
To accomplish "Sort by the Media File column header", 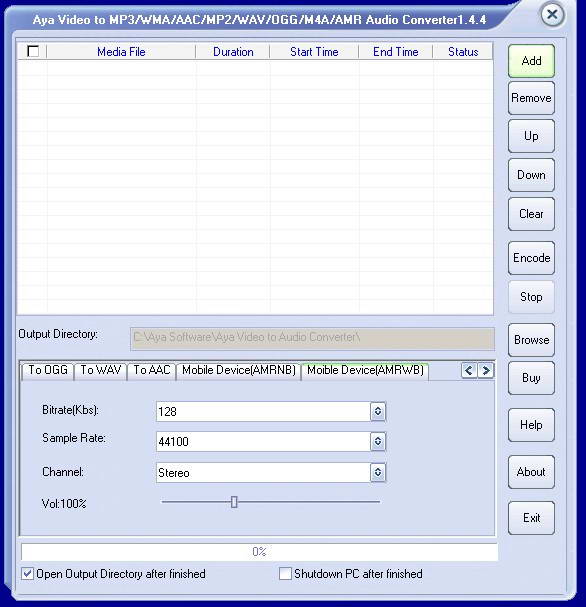I will point(121,51).
